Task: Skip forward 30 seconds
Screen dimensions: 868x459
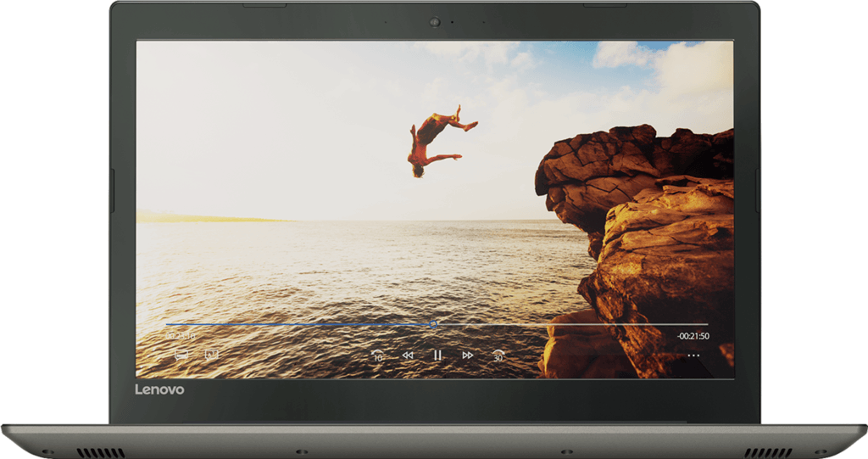Action: coord(498,355)
